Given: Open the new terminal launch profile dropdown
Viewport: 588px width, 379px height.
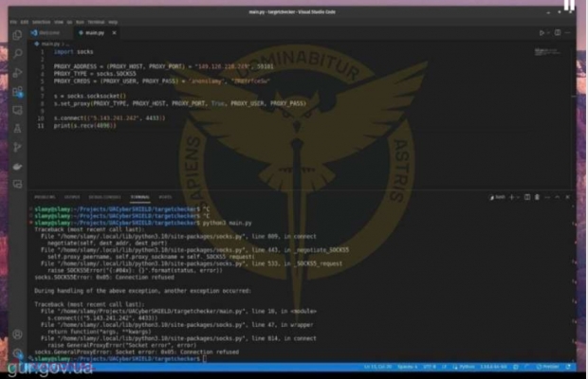Looking at the screenshot, I should [x=518, y=197].
